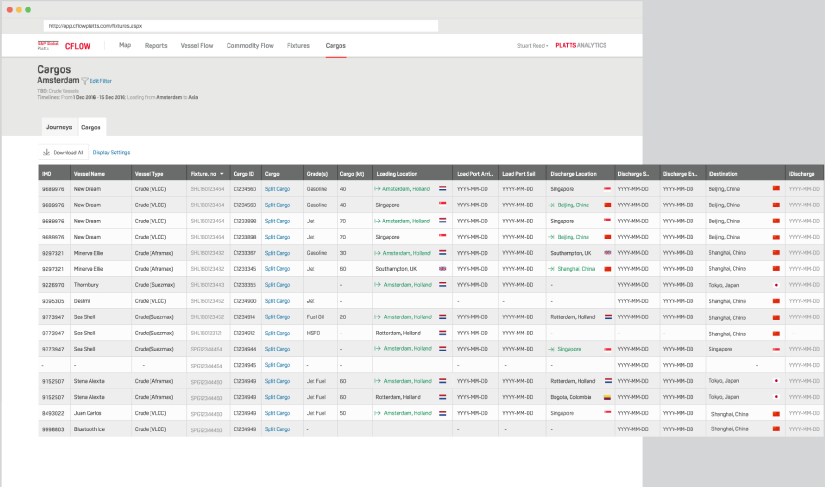This screenshot has width=825, height=487.
Task: Click the Singapore flag in Juan Carlos row
Action: [607, 413]
